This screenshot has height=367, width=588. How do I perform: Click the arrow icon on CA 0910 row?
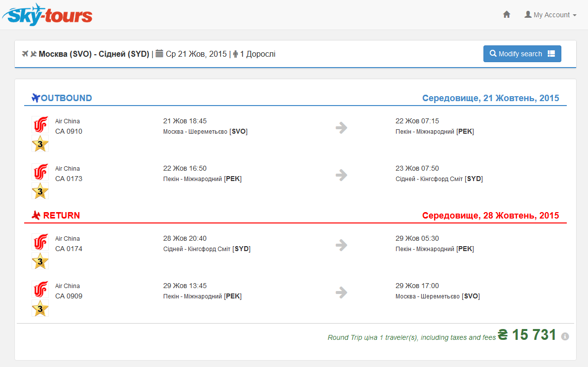click(341, 128)
